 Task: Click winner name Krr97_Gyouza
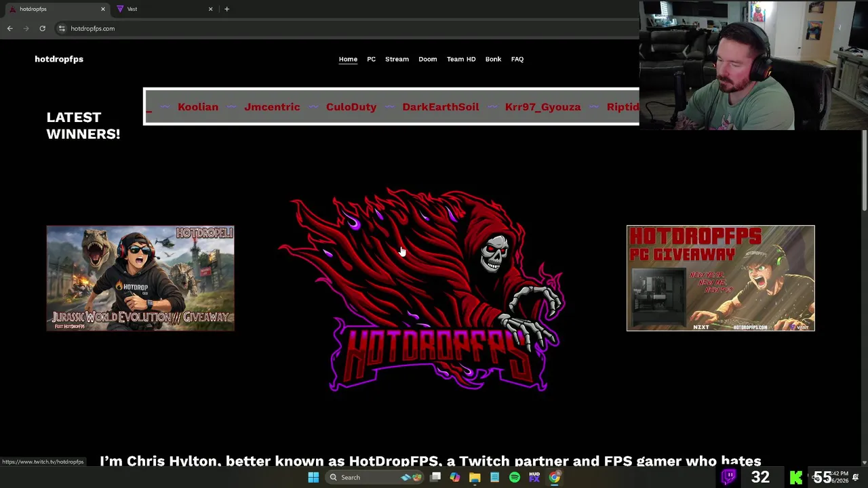click(542, 107)
